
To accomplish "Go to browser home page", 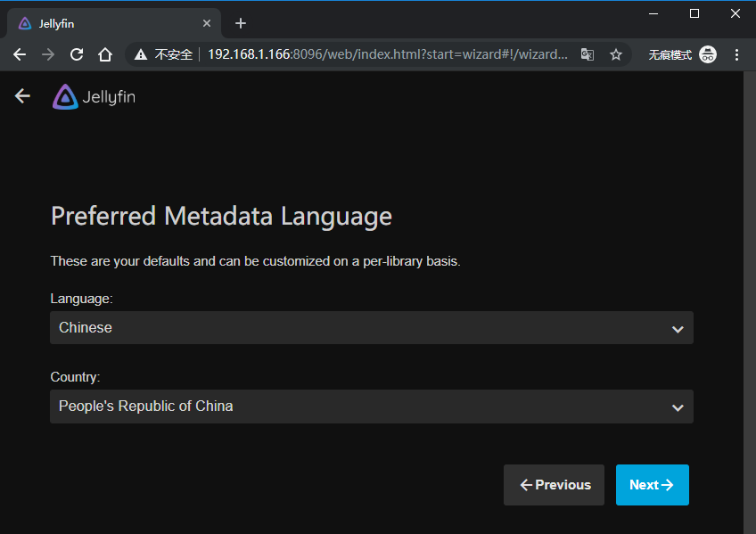I will pos(105,54).
